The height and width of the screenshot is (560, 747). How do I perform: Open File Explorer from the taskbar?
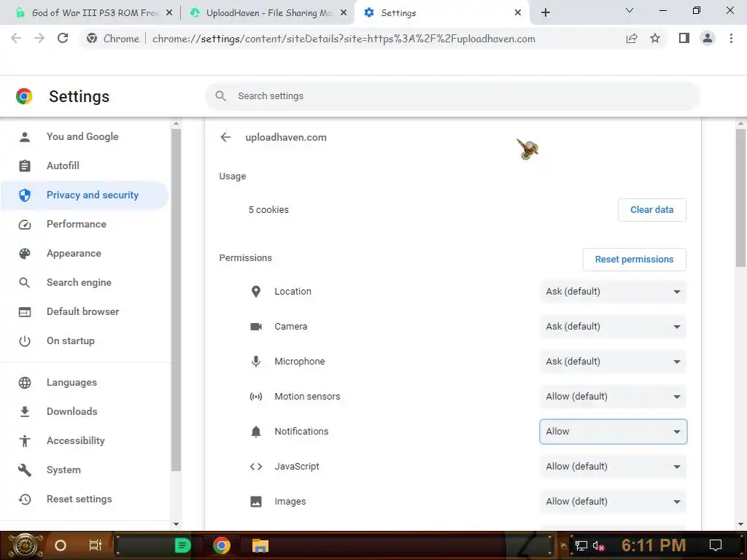pos(260,545)
